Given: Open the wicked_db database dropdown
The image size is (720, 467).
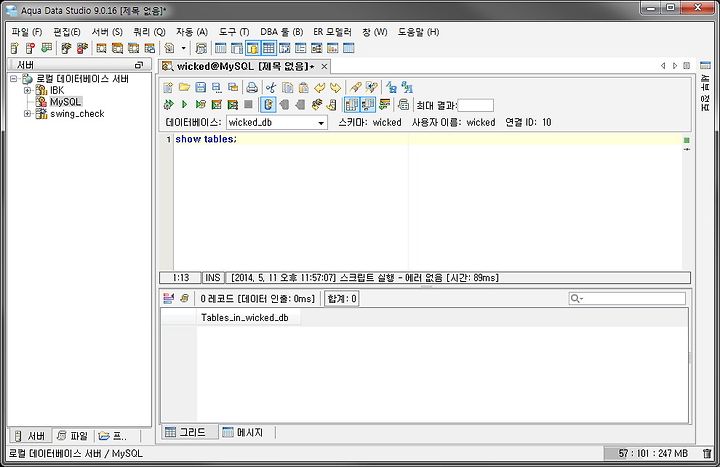Looking at the screenshot, I should point(321,123).
